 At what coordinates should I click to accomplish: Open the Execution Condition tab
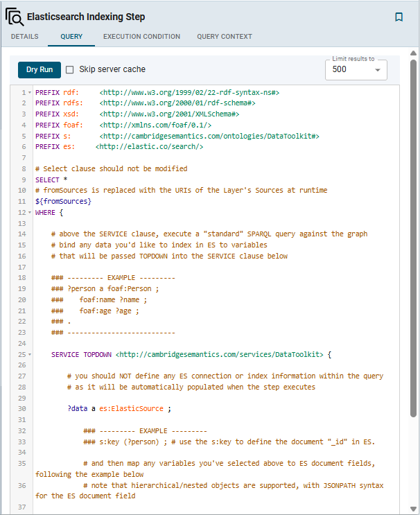(x=141, y=37)
